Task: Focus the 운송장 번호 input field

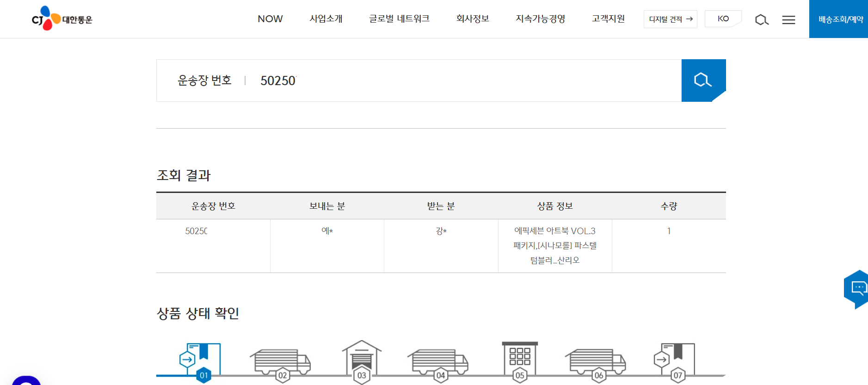Action: [462, 81]
